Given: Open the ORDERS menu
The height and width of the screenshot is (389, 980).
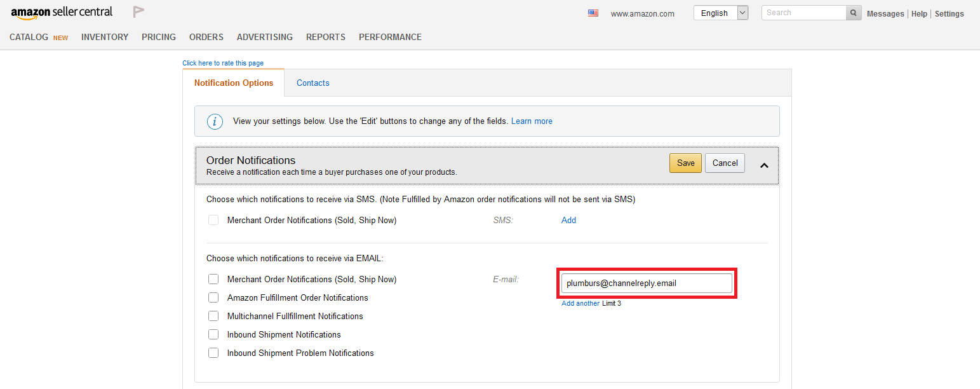Looking at the screenshot, I should coord(206,37).
